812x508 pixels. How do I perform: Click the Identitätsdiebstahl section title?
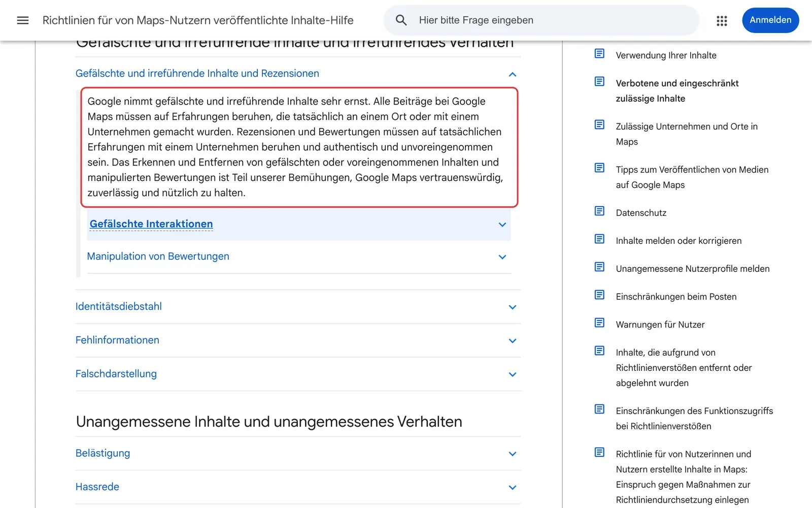click(x=119, y=306)
